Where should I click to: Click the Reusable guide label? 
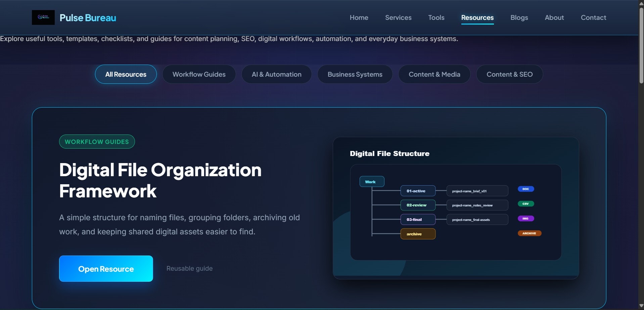pyautogui.click(x=189, y=268)
